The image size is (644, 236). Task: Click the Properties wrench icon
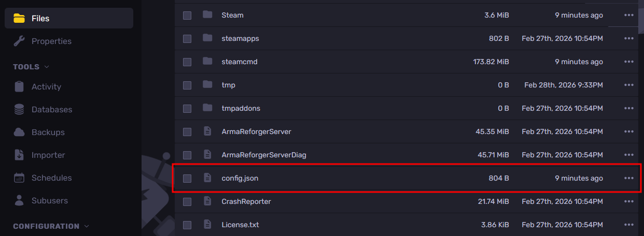point(19,41)
